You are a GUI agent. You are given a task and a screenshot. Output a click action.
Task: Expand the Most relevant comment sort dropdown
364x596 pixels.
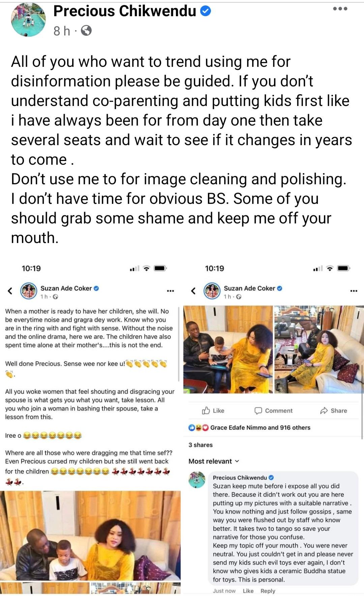pos(214,461)
